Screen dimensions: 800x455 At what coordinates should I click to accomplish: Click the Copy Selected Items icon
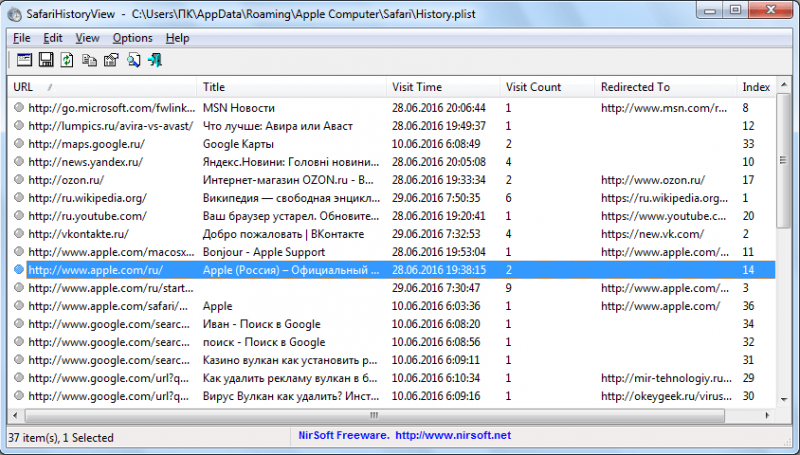89,60
